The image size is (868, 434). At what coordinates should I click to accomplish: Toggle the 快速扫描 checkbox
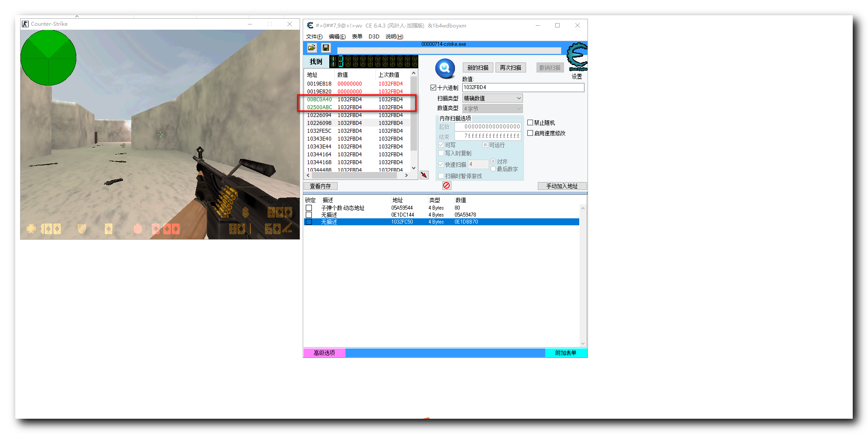click(x=441, y=165)
